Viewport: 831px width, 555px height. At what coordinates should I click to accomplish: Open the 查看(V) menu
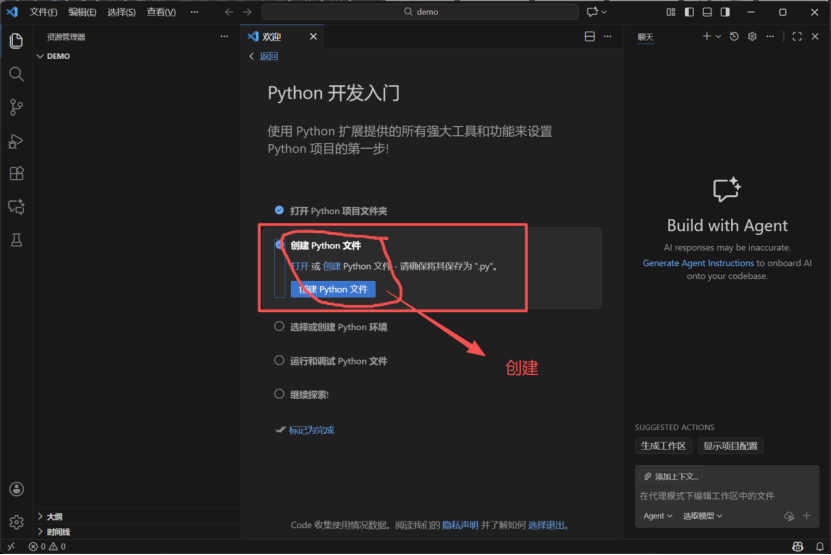(161, 12)
